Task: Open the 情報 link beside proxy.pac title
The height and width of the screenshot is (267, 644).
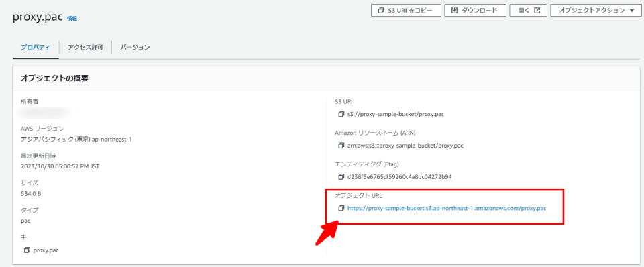Action: pyautogui.click(x=72, y=19)
